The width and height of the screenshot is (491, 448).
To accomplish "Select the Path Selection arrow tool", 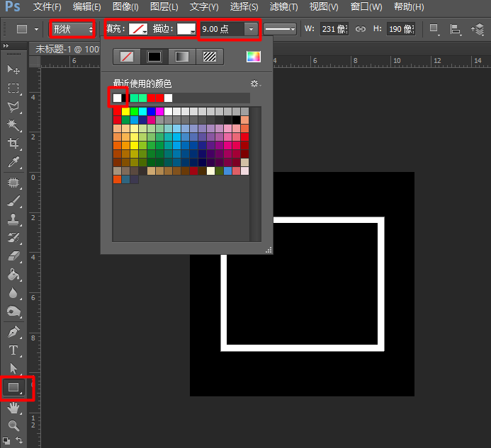I will (13, 369).
